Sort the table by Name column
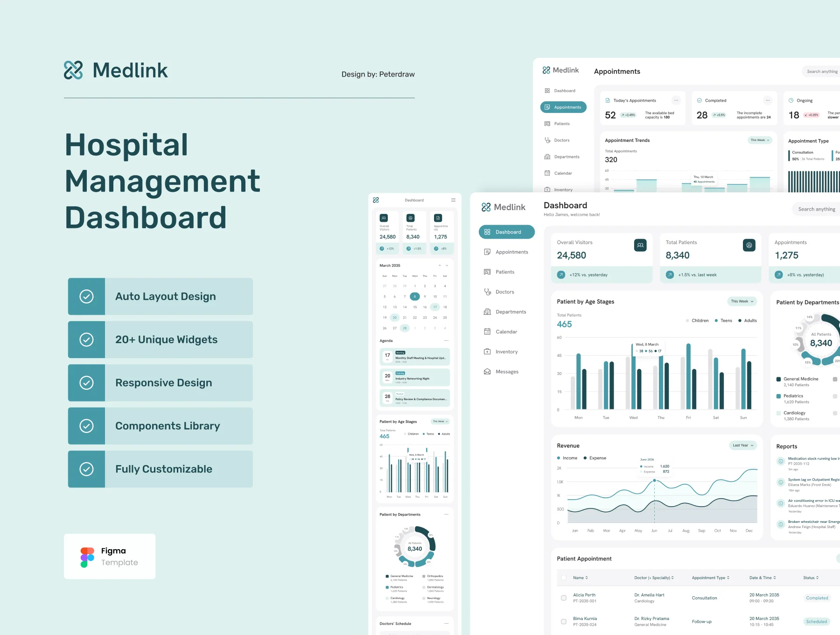The height and width of the screenshot is (635, 840). pos(581,578)
